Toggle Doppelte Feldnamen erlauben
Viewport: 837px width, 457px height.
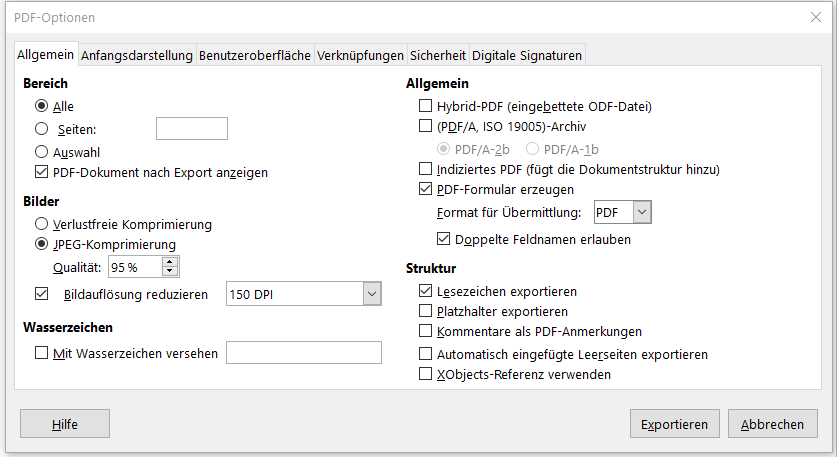[x=443, y=239]
